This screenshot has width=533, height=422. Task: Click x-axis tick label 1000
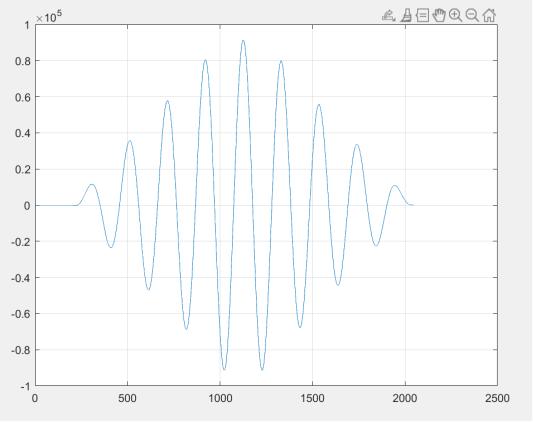pos(220,398)
